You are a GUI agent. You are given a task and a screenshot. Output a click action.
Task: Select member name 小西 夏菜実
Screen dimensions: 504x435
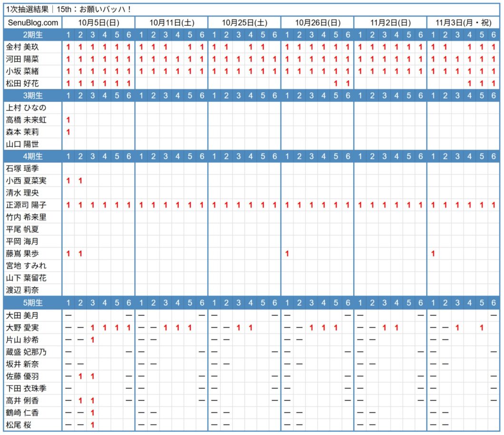point(26,181)
